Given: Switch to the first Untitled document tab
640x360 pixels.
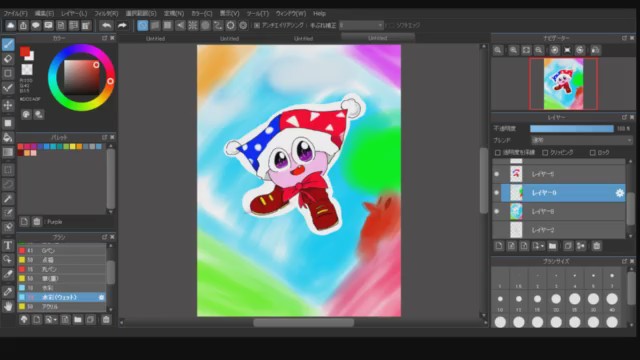Looking at the screenshot, I should click(155, 39).
